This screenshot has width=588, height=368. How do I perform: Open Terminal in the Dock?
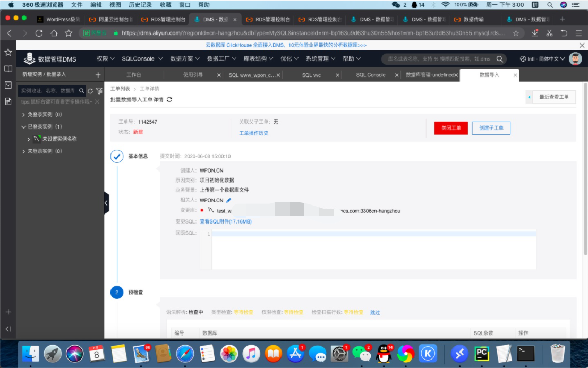click(x=526, y=354)
